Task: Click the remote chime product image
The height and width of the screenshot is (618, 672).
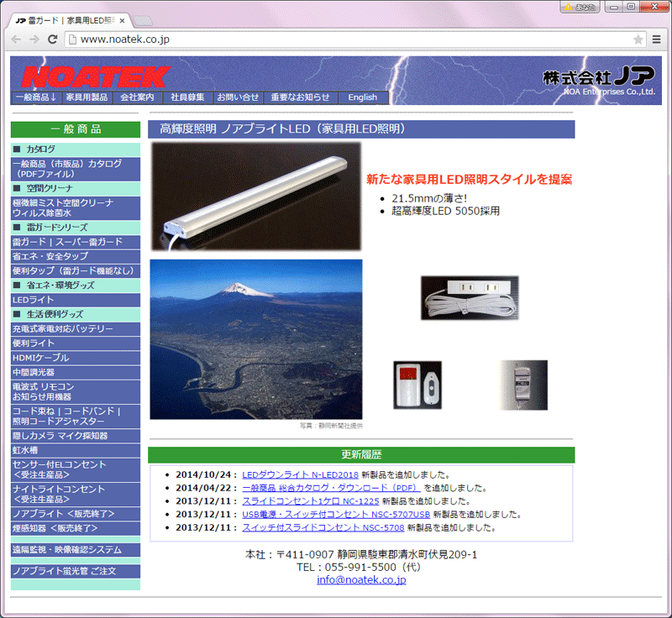Action: pos(417,385)
